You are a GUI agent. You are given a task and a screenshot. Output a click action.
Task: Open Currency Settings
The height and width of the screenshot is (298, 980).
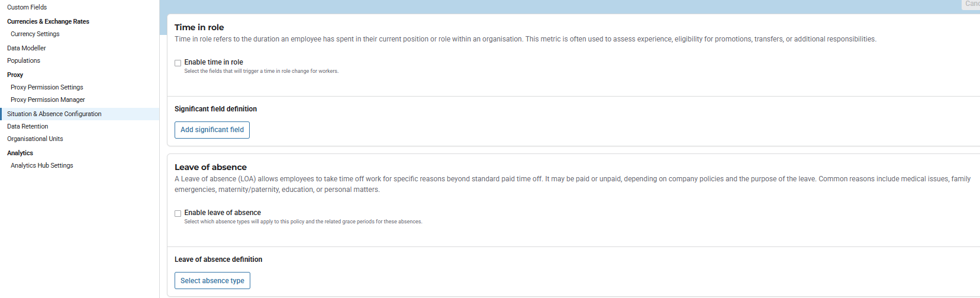tap(35, 34)
